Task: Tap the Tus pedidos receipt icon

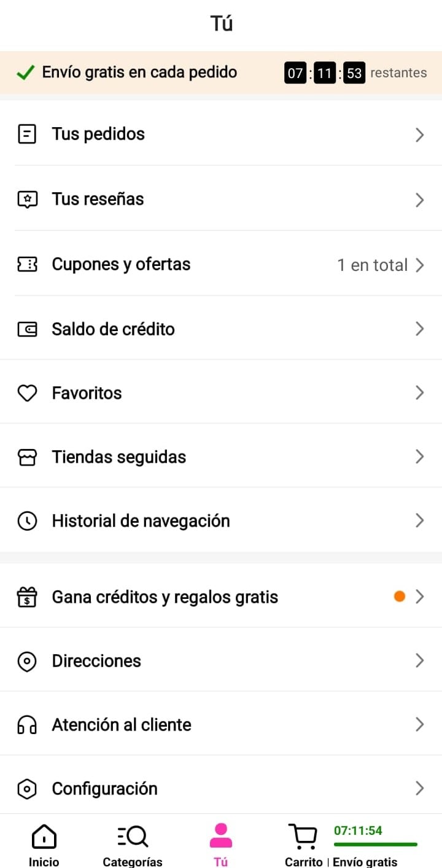Action: click(27, 134)
